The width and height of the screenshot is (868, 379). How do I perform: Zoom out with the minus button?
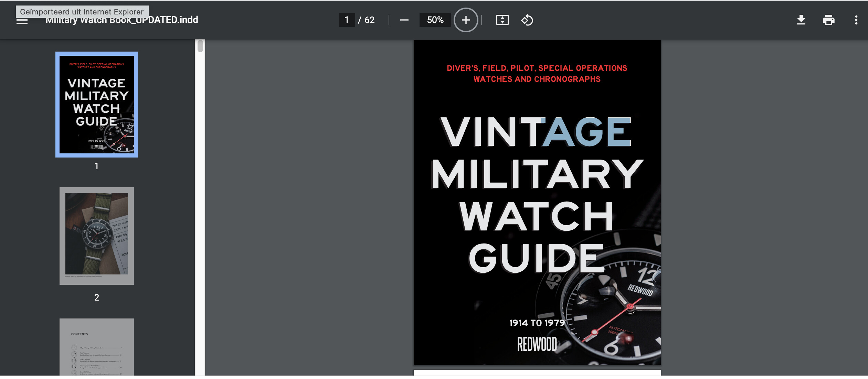pyautogui.click(x=404, y=20)
